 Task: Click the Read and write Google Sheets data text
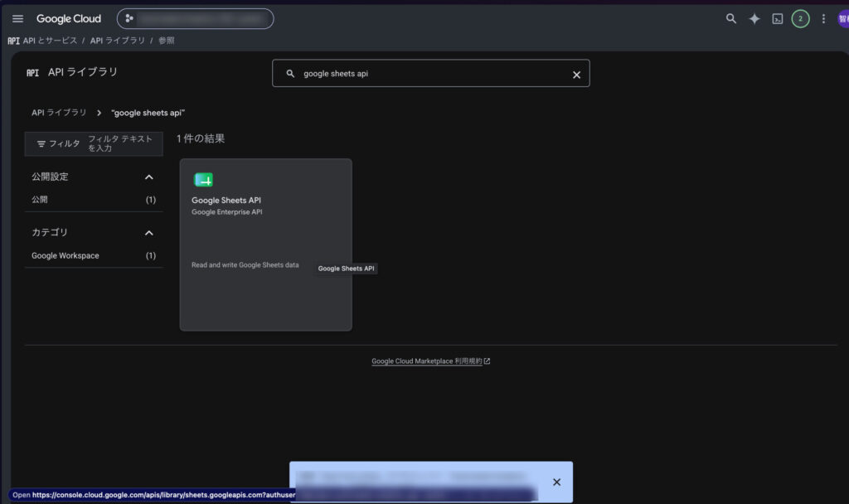tap(245, 265)
